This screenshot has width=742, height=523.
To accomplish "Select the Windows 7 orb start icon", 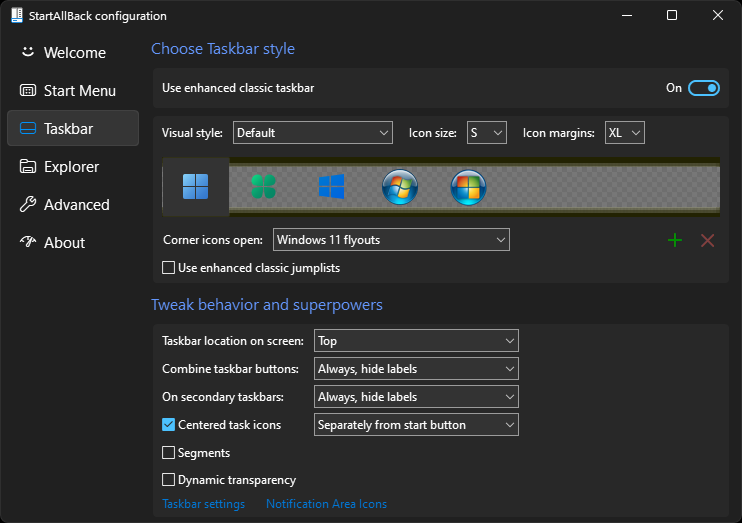I will (x=400, y=187).
